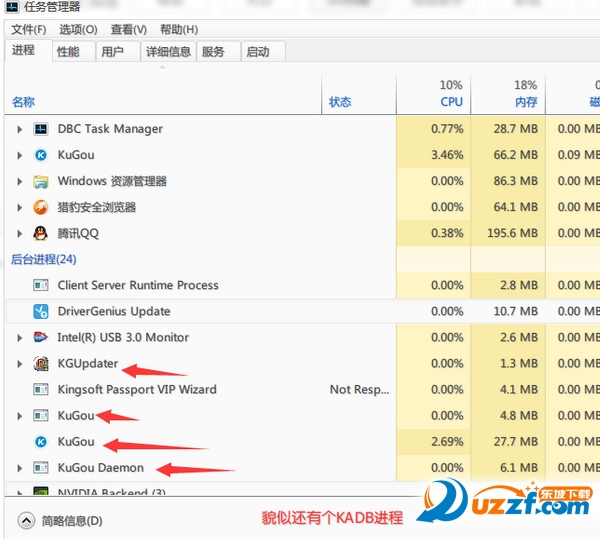Select the Intel(R) USB 3.0 Monitor name
The image size is (600, 539).
click(x=123, y=337)
